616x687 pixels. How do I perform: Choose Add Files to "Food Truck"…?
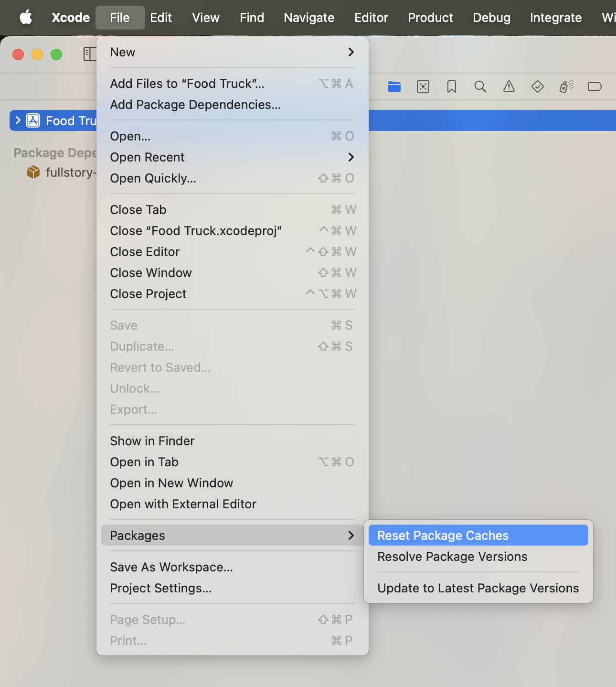coord(233,84)
